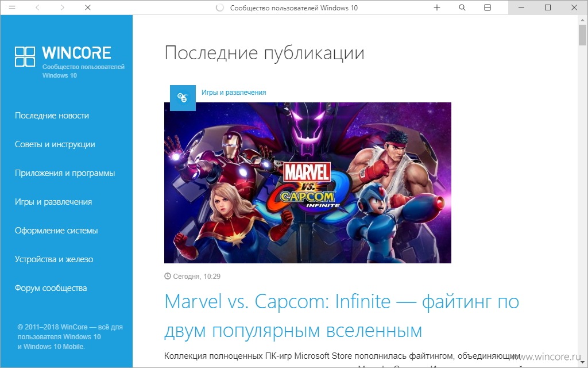The width and height of the screenshot is (588, 368).
Task: Click the page title in the address bar
Action: pos(294,7)
